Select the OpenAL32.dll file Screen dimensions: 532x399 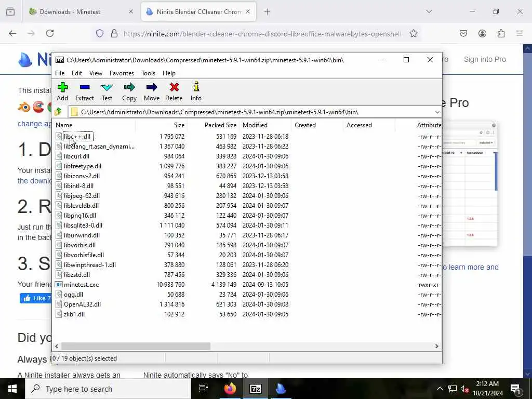tap(82, 304)
